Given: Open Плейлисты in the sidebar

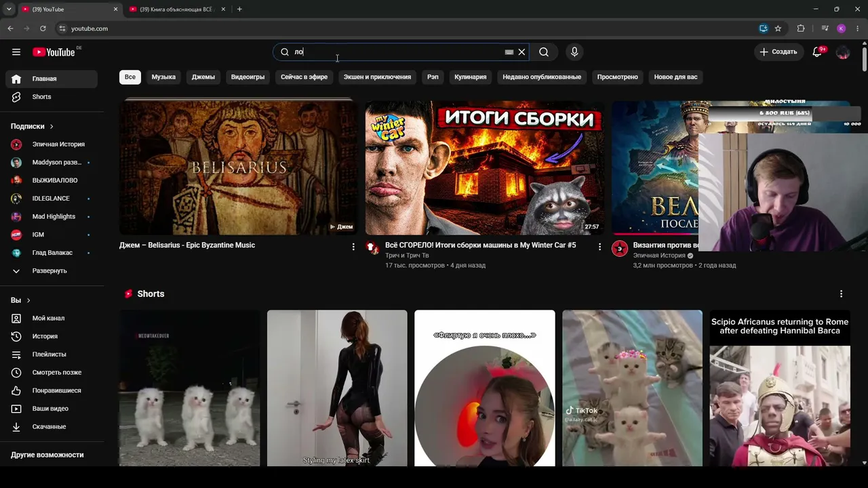Looking at the screenshot, I should (52, 354).
